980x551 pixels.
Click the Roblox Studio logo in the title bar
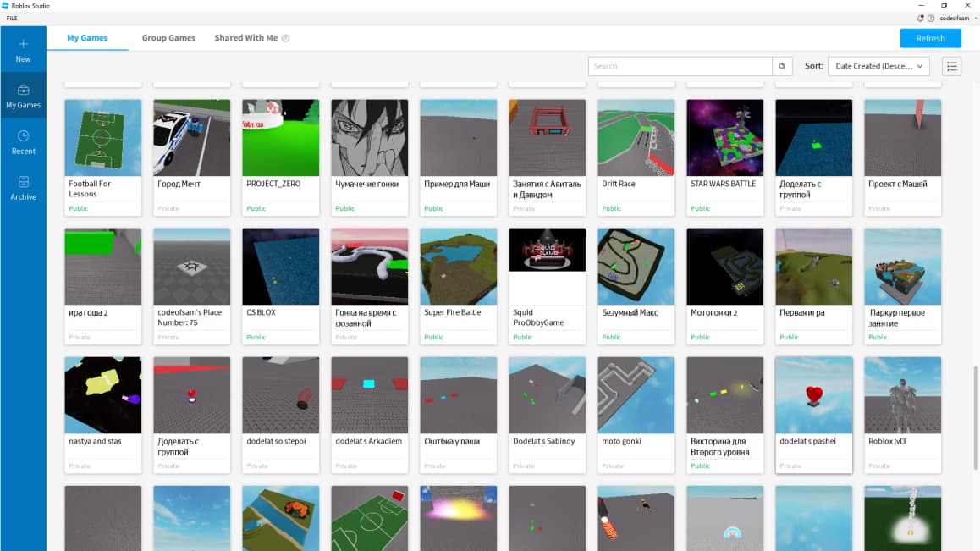point(8,5)
